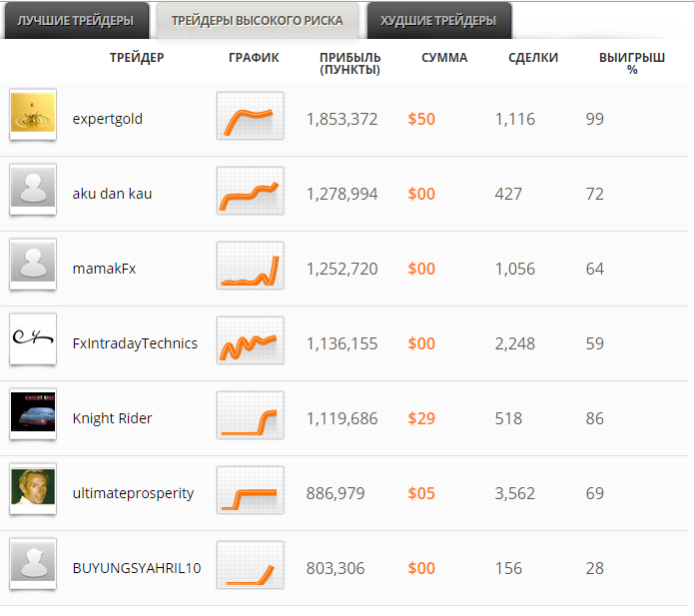Click mamakFx's default profile avatar
This screenshot has width=694, height=616.
pos(33,265)
